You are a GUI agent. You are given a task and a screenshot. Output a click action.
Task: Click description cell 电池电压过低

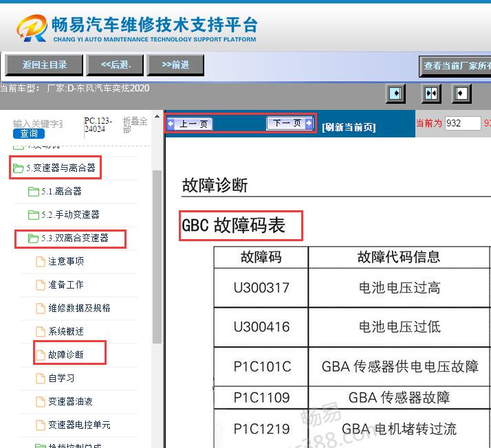[400, 327]
